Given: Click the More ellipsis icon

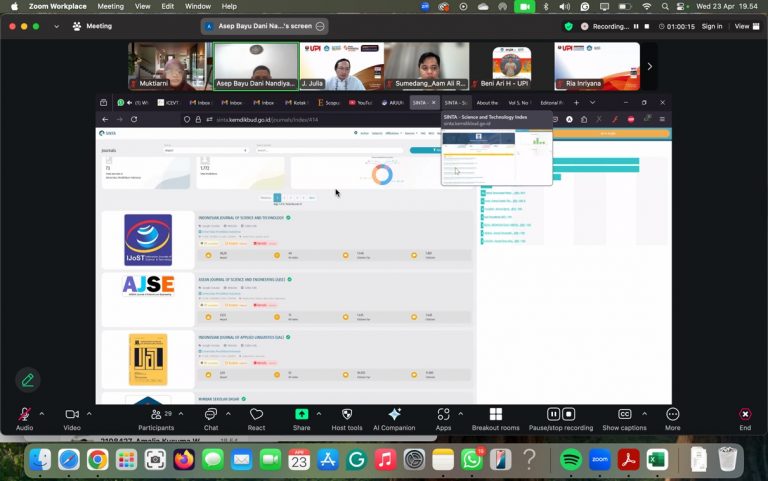Looking at the screenshot, I should (x=672, y=414).
